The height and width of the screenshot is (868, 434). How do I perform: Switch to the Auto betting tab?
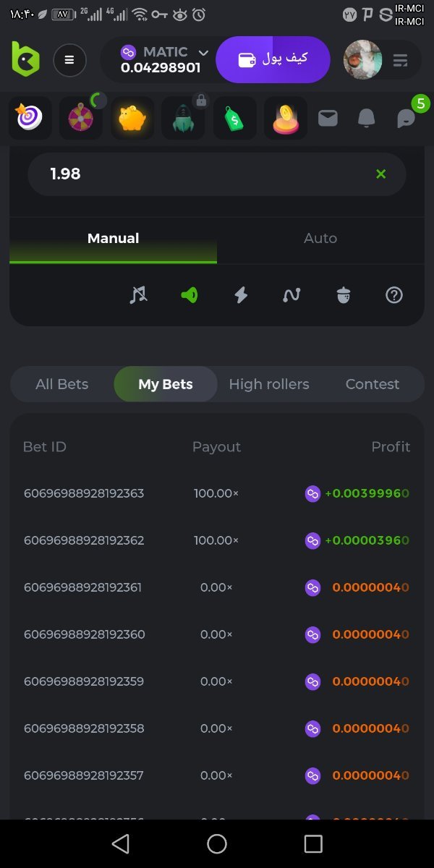pyautogui.click(x=320, y=239)
